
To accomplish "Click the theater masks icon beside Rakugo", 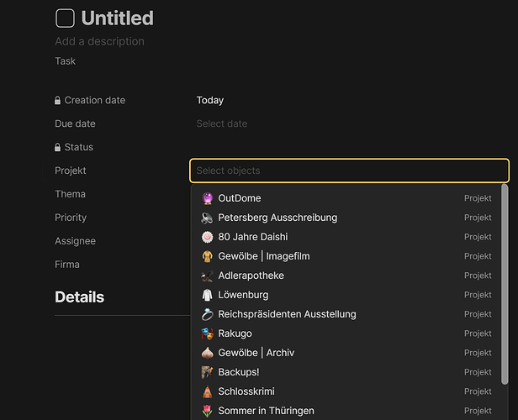I will pyautogui.click(x=207, y=333).
